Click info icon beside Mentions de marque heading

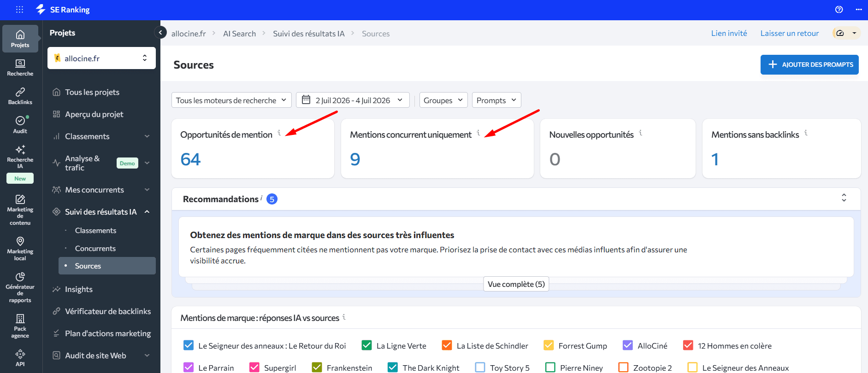coord(344,317)
